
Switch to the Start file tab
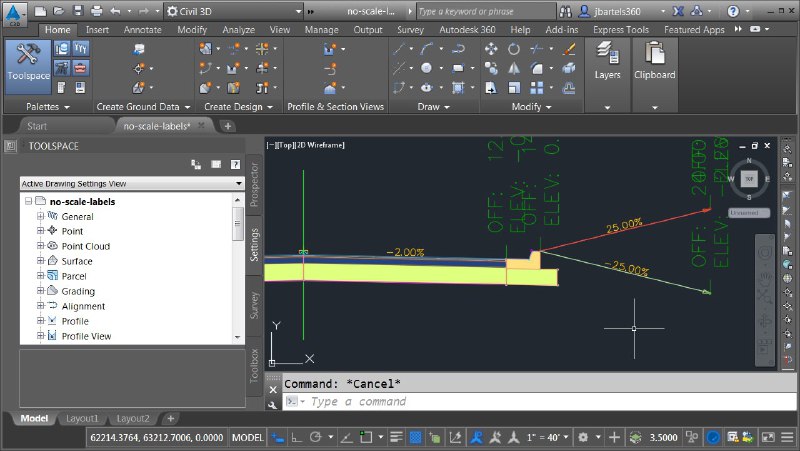click(x=37, y=126)
